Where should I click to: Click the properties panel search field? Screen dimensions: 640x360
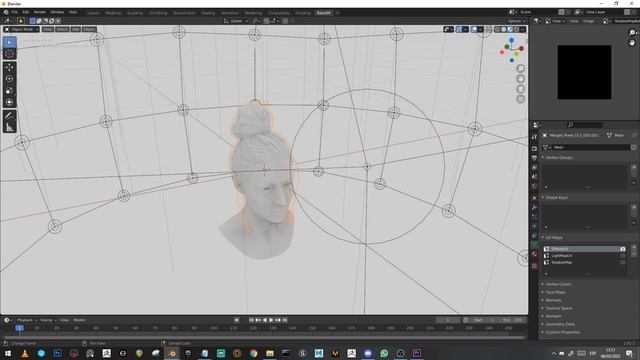[x=584, y=125]
